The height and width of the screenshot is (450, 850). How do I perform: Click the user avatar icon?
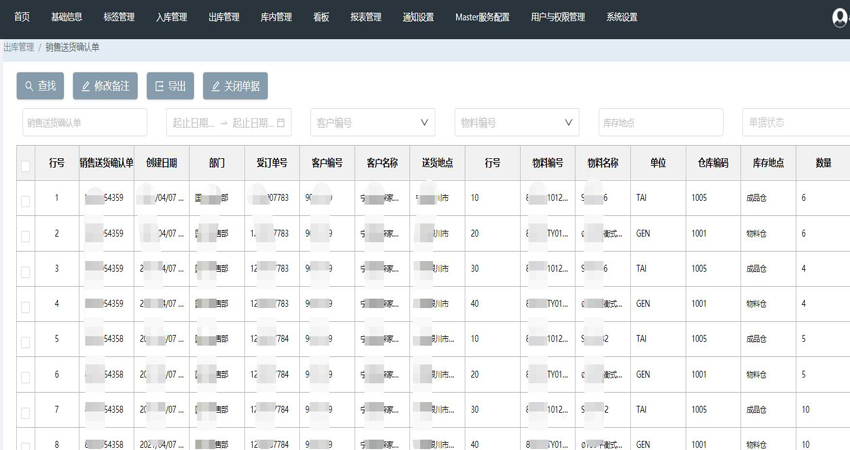[x=840, y=17]
